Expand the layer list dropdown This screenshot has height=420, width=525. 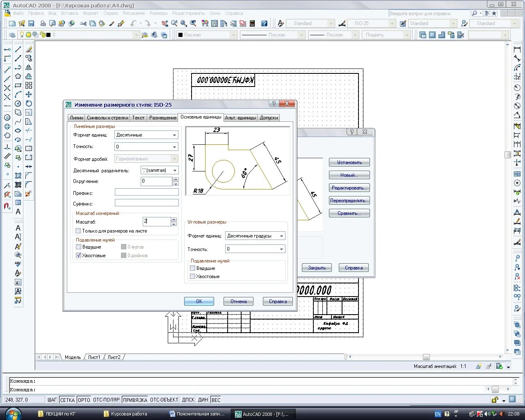tap(137, 35)
